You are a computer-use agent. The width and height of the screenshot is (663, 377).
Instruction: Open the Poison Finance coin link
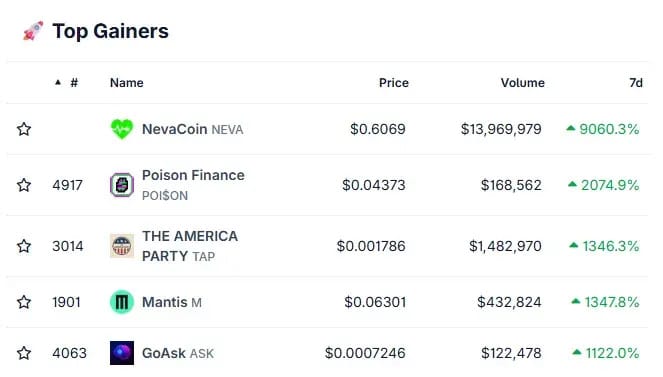pyautogui.click(x=193, y=185)
